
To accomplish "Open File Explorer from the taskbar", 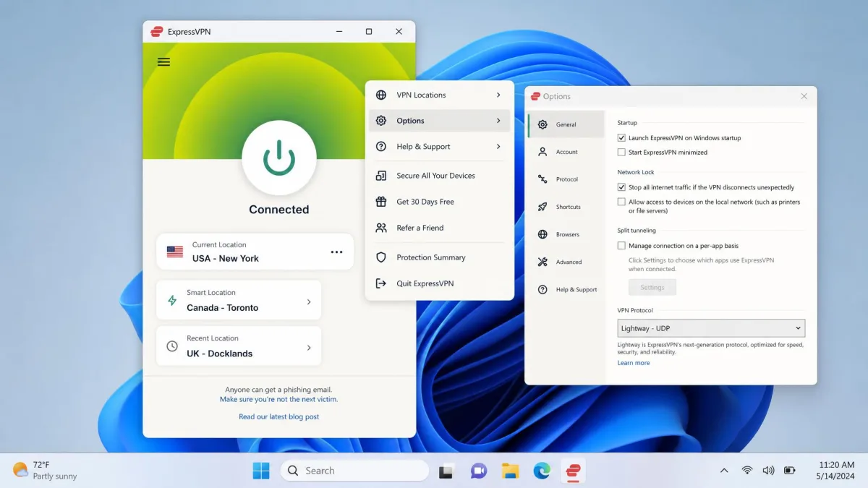I will pyautogui.click(x=511, y=471).
